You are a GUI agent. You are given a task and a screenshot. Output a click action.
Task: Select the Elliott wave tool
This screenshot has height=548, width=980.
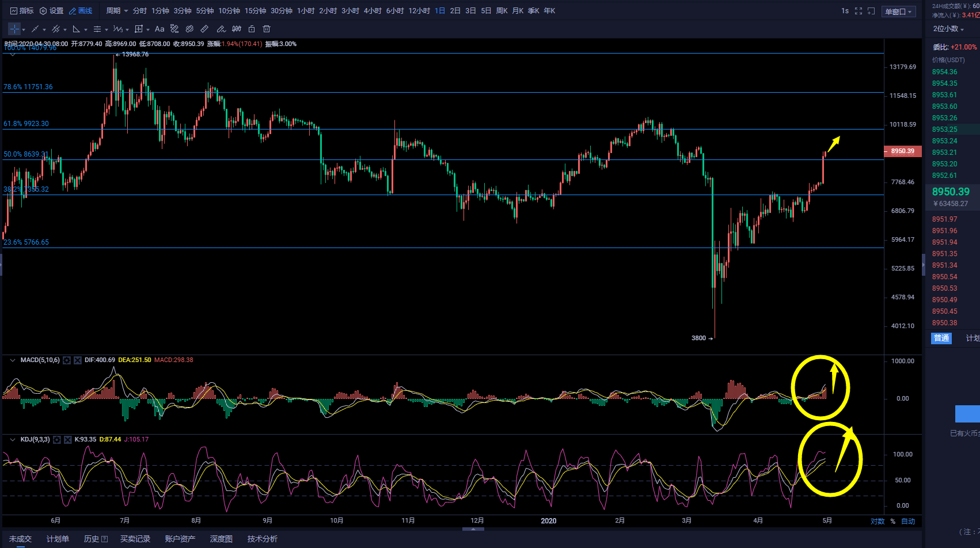(x=117, y=29)
